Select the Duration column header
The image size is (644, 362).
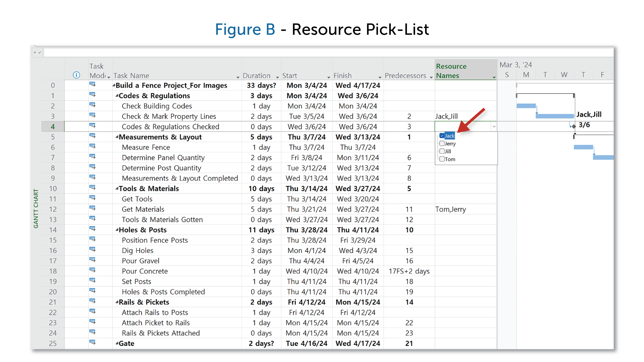pyautogui.click(x=257, y=75)
